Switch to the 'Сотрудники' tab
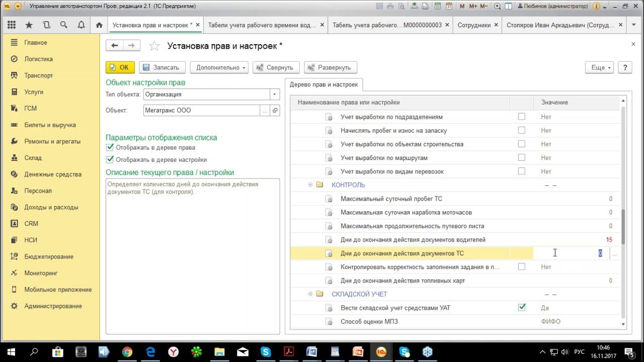Viewport: 644px width, 362px height. coord(473,25)
